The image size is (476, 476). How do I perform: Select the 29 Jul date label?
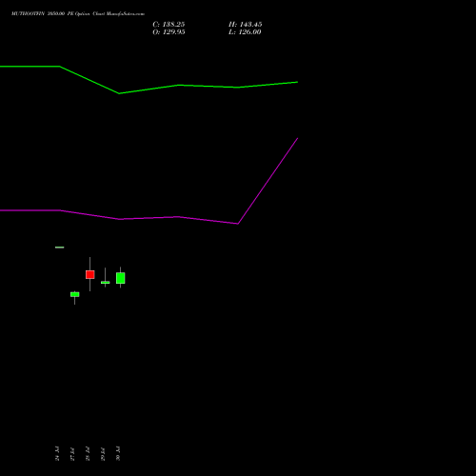pyautogui.click(x=103, y=453)
